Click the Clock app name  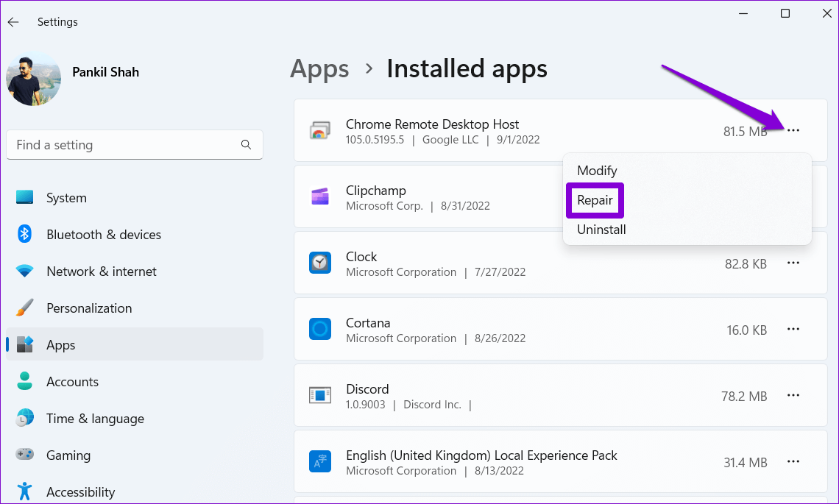point(361,257)
